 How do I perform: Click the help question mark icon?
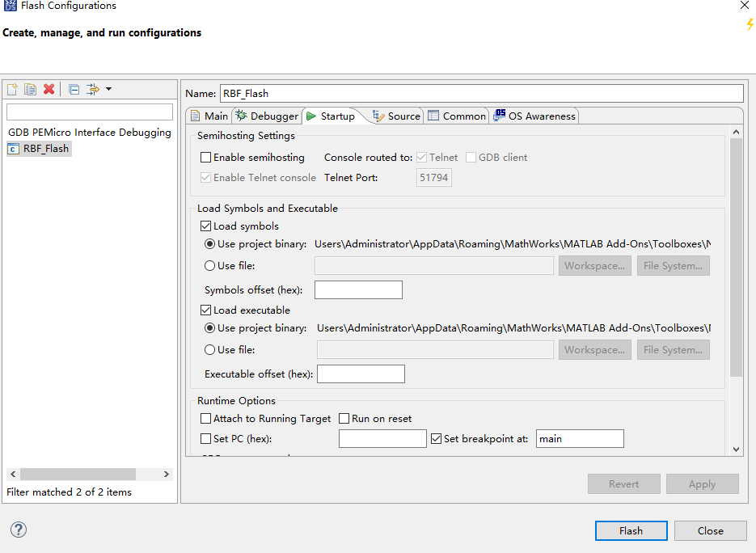[18, 530]
